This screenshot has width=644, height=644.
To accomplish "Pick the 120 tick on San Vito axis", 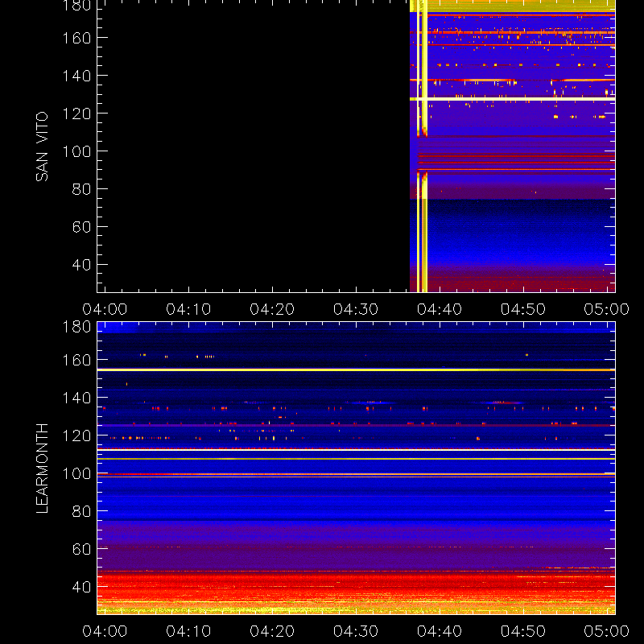I will pyautogui.click(x=76, y=114).
